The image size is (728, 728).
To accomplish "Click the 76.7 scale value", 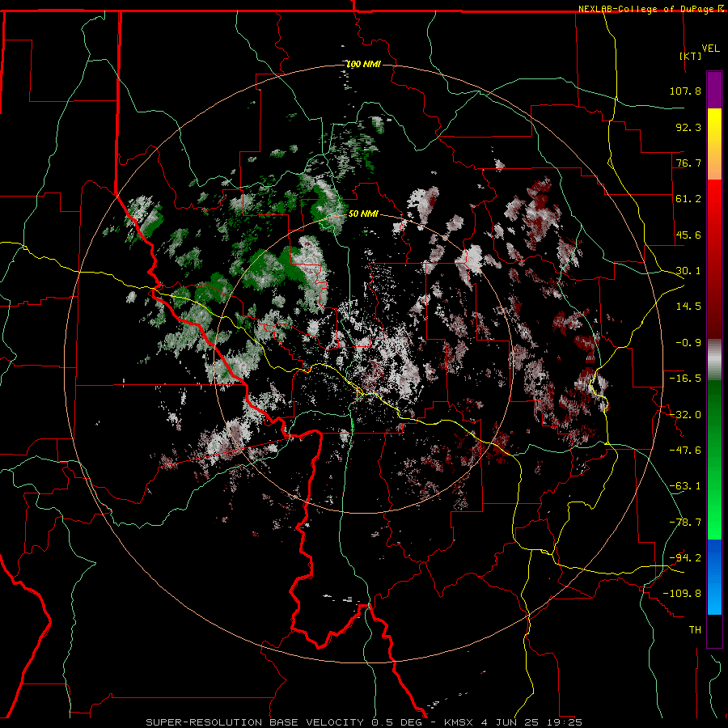I will click(x=688, y=163).
